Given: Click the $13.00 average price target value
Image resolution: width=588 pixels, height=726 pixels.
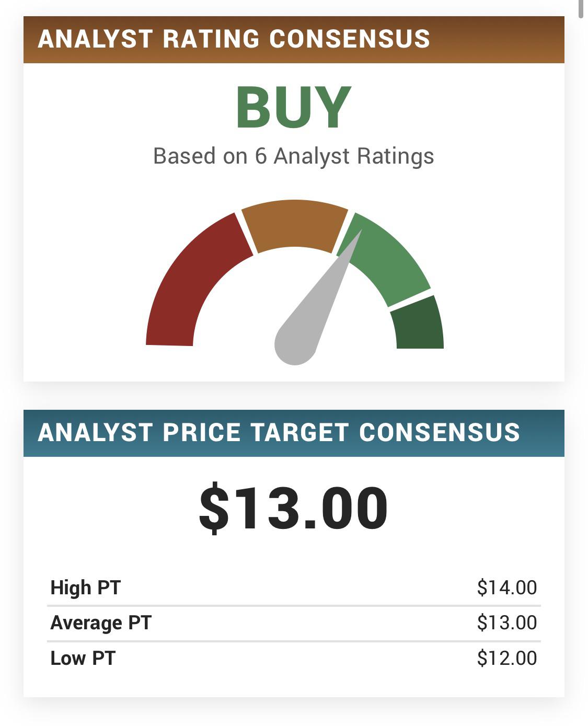Looking at the screenshot, I should (x=506, y=623).
